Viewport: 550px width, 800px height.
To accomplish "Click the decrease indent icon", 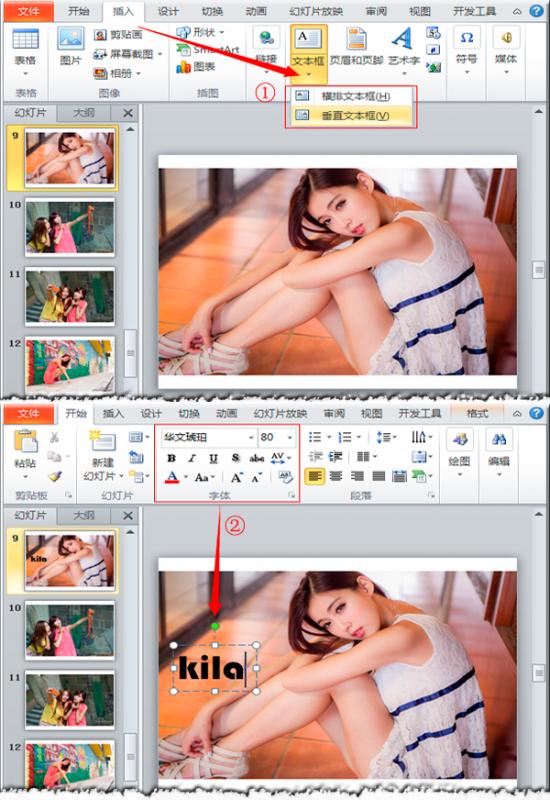I will [315, 457].
